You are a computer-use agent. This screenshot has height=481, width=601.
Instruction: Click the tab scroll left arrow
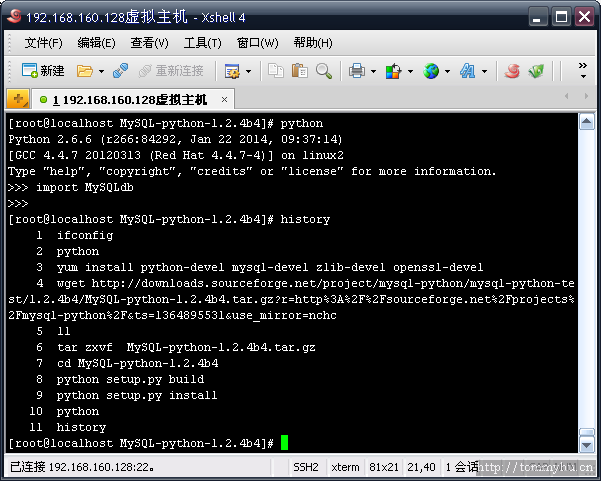[567, 96]
